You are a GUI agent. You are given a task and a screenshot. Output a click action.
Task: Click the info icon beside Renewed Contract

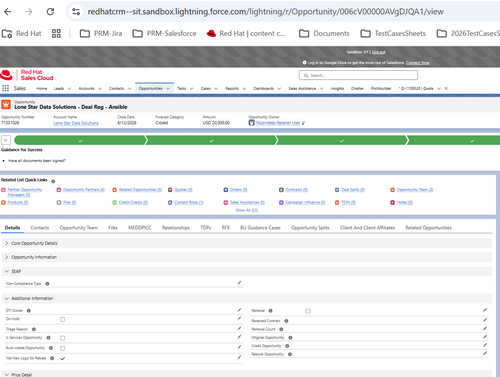[x=286, y=321]
